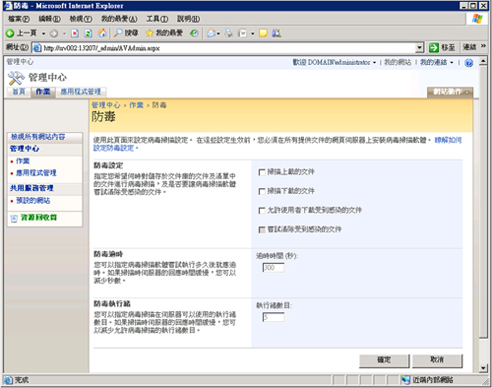Click the vertical scrollbar down arrow

tap(483, 368)
